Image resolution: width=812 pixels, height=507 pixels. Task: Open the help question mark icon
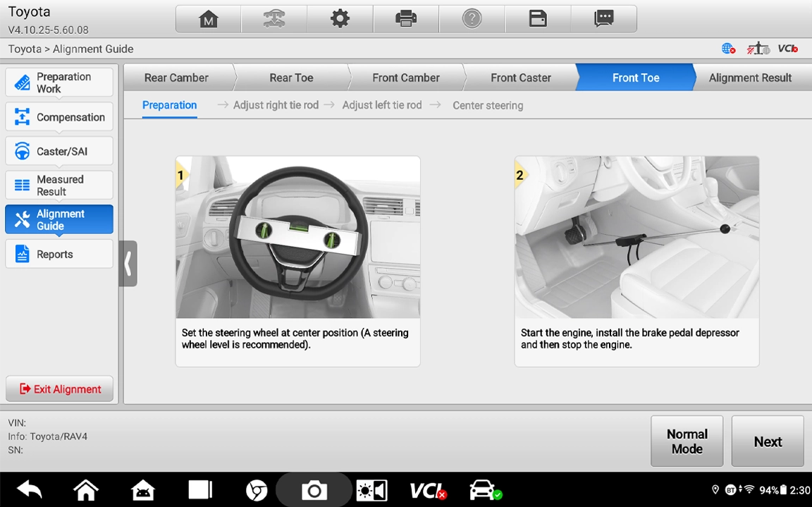pyautogui.click(x=472, y=19)
